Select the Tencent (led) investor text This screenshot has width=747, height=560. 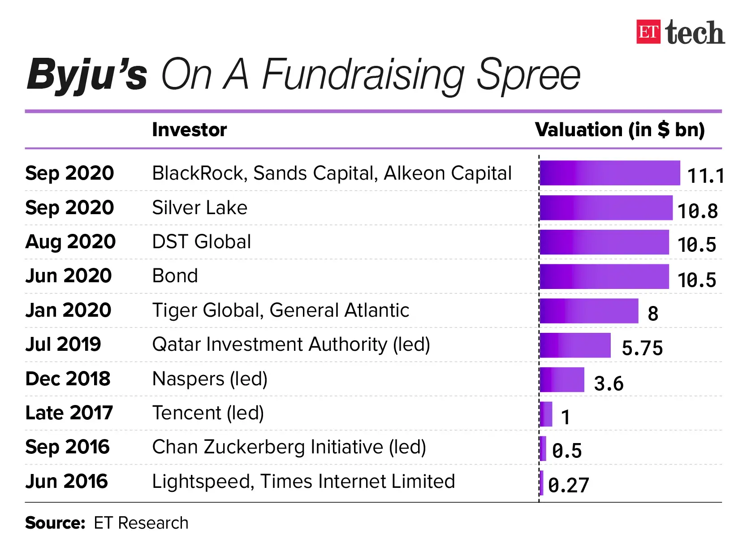(208, 413)
